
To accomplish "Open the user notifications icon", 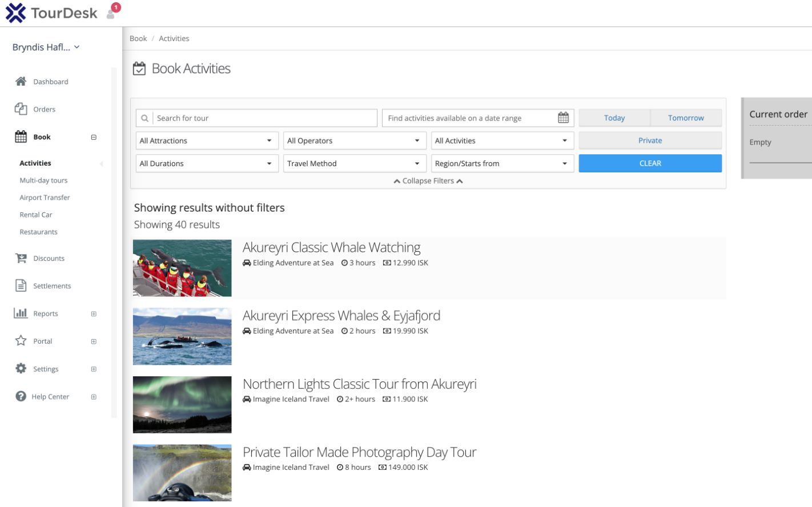I will 112,13.
